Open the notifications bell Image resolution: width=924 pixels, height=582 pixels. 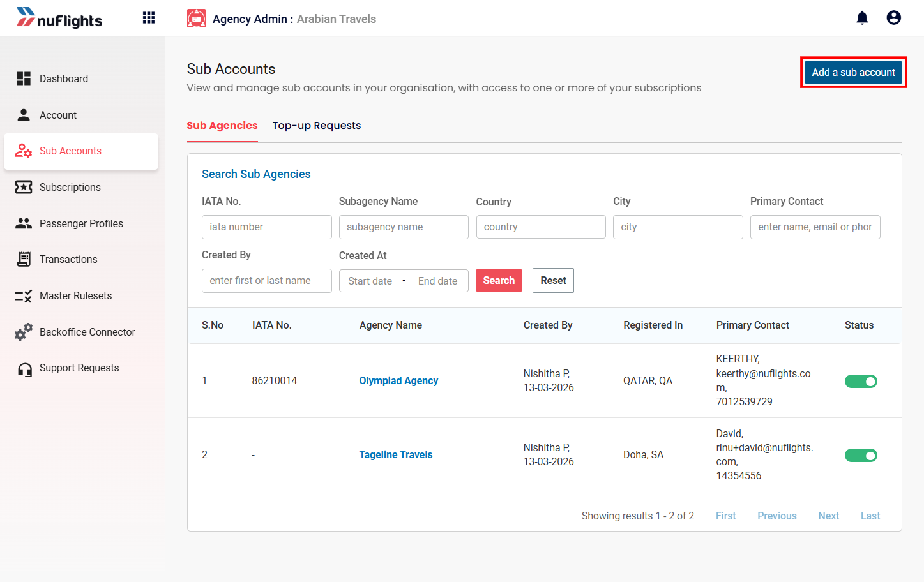862,18
